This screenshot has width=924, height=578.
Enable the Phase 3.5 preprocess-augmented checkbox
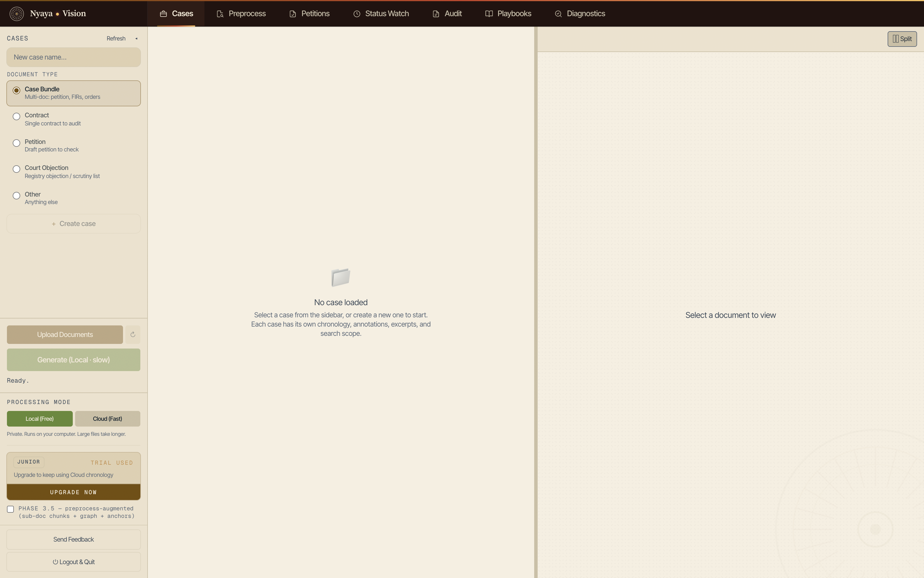pyautogui.click(x=11, y=509)
